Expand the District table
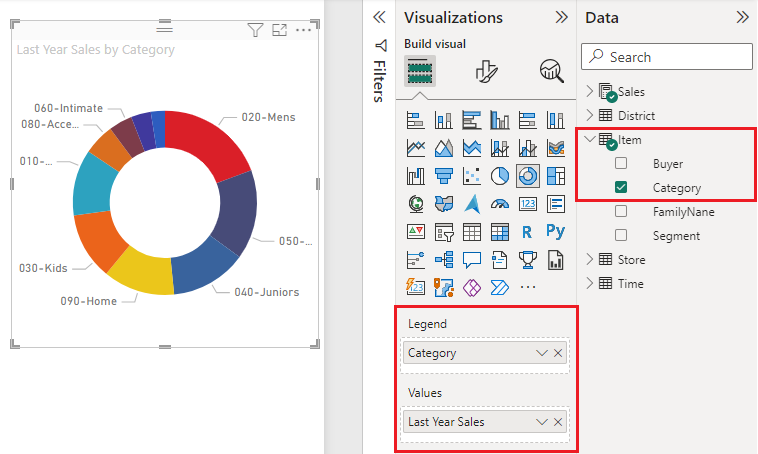The image size is (758, 454). [x=589, y=115]
